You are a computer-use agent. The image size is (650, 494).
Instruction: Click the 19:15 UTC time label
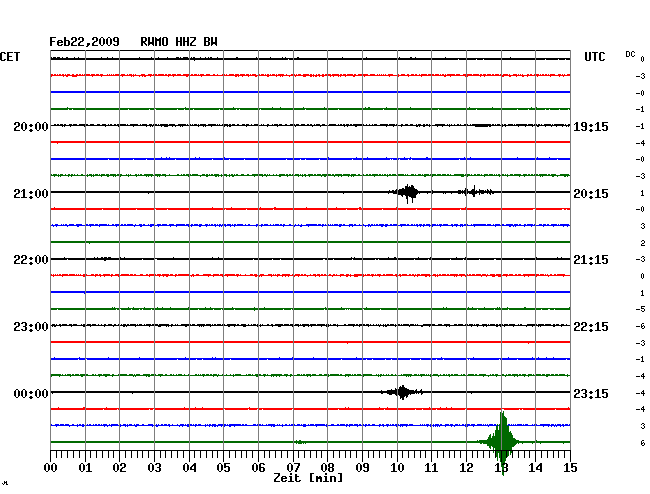coord(591,126)
